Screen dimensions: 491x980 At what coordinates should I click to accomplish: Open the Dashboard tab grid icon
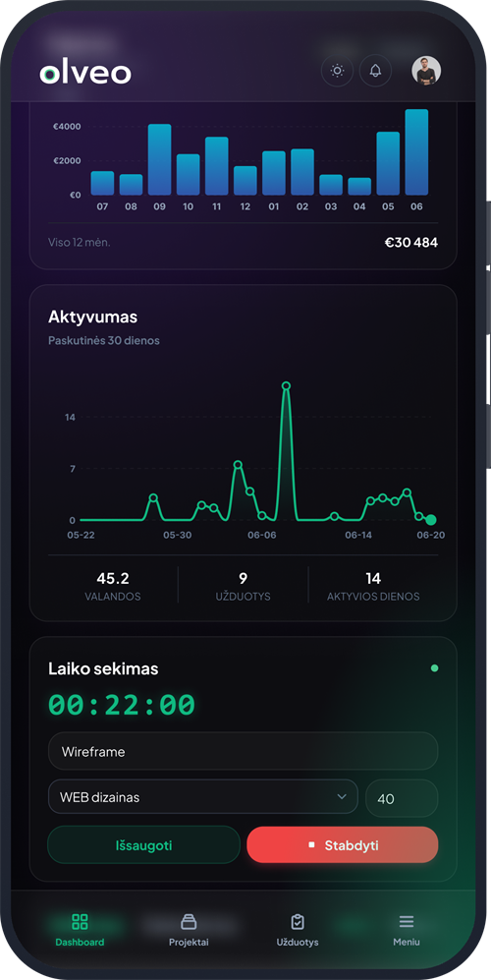click(x=80, y=921)
